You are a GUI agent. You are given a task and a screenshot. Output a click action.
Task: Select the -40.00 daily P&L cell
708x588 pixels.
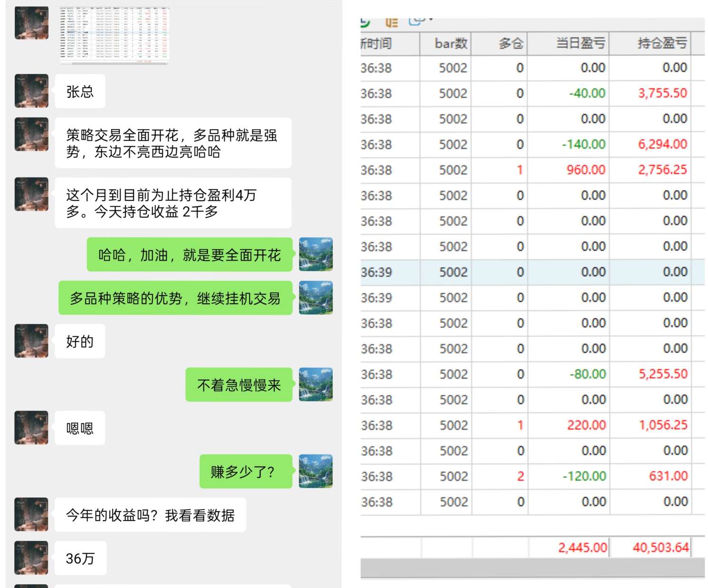pyautogui.click(x=568, y=93)
